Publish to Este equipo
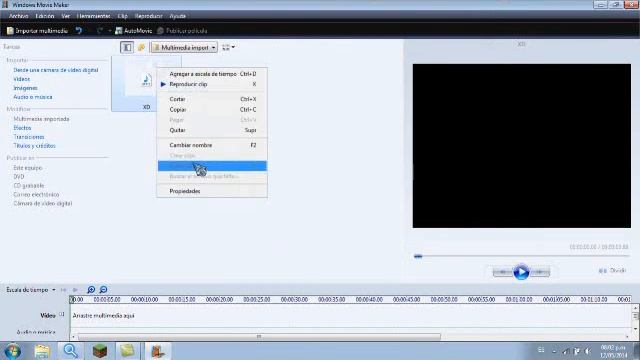Viewport: 640px width, 360px height. tap(28, 168)
